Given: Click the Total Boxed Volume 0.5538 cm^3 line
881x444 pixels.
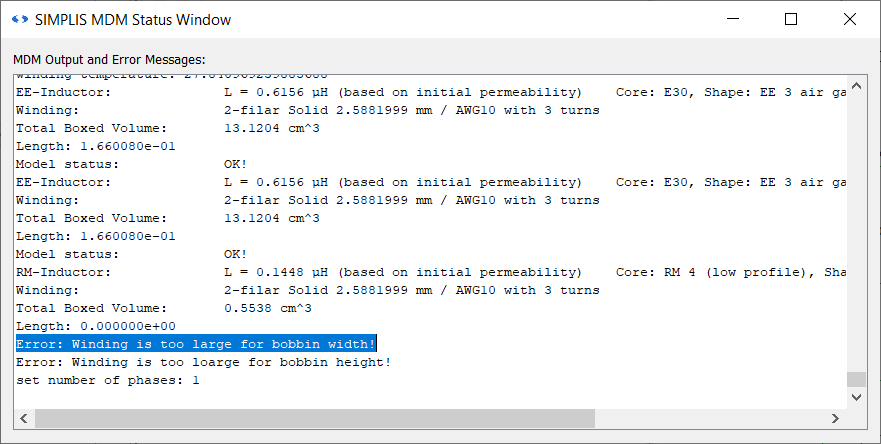Looking at the screenshot, I should click(x=160, y=308).
